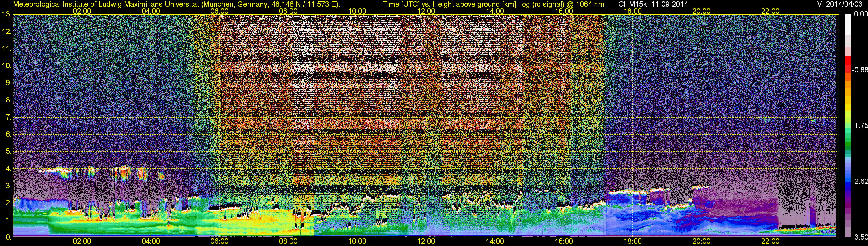Screen dimensions: 868x246
Task: Click the 10:00 label on the bottom time axis
Action: pyautogui.click(x=357, y=241)
